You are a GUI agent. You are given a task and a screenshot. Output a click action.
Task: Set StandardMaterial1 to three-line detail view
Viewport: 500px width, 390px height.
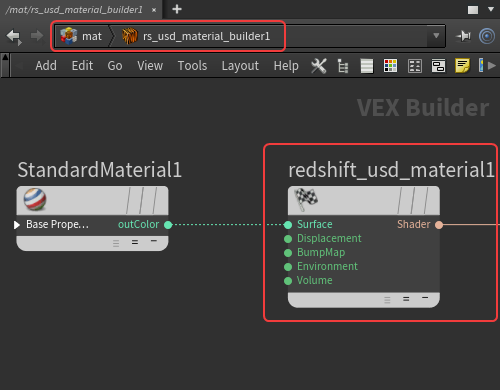(116, 243)
